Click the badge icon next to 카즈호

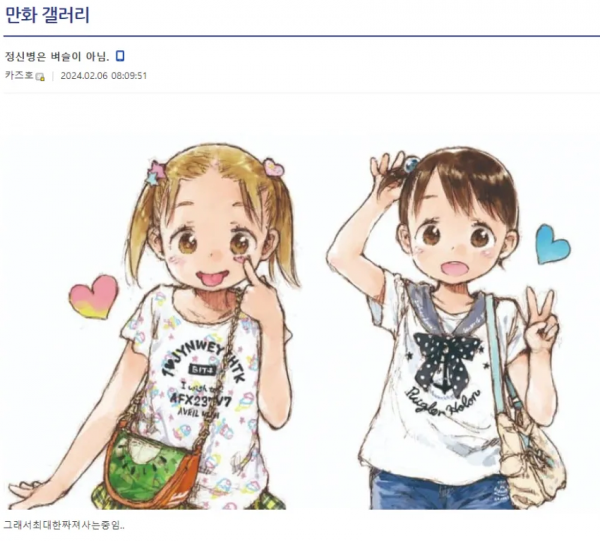tap(40, 77)
